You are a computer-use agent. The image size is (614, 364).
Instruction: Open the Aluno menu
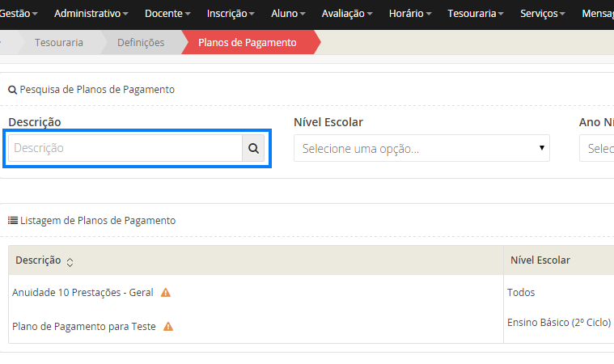[x=287, y=14]
